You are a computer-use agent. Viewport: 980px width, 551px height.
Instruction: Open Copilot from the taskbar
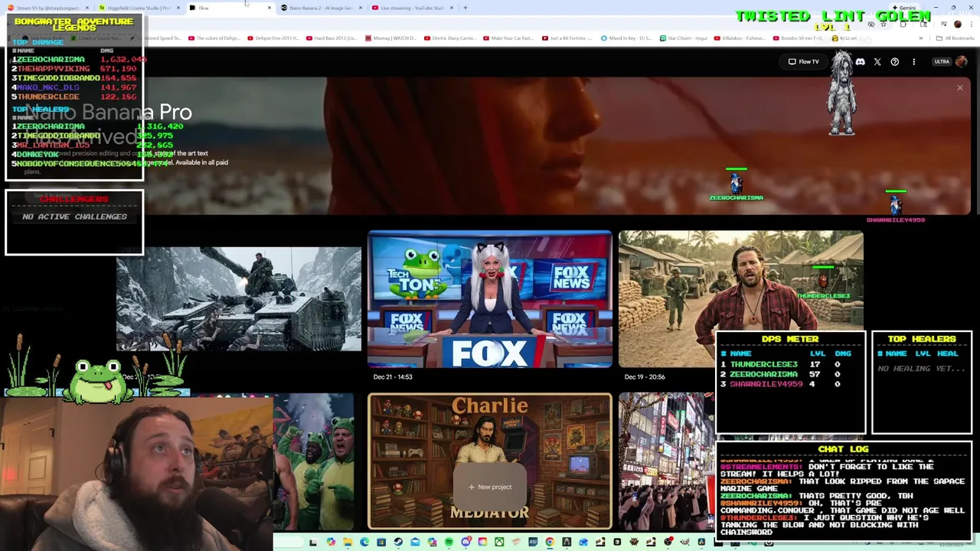pyautogui.click(x=331, y=542)
